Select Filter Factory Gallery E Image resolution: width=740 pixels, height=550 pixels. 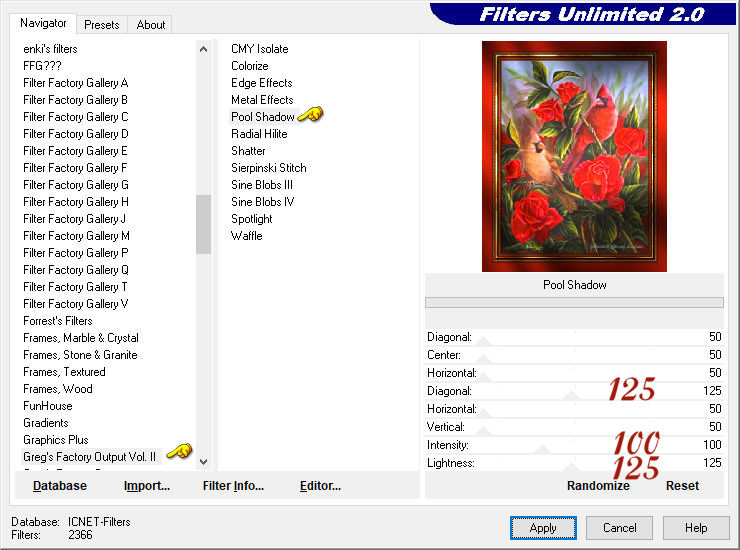point(76,151)
